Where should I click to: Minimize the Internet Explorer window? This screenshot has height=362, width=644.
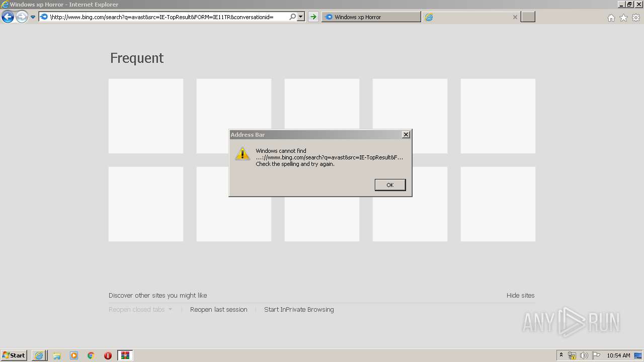[x=621, y=4]
